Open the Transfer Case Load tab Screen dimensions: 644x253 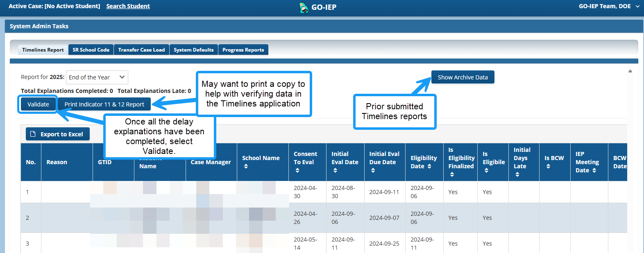(141, 50)
